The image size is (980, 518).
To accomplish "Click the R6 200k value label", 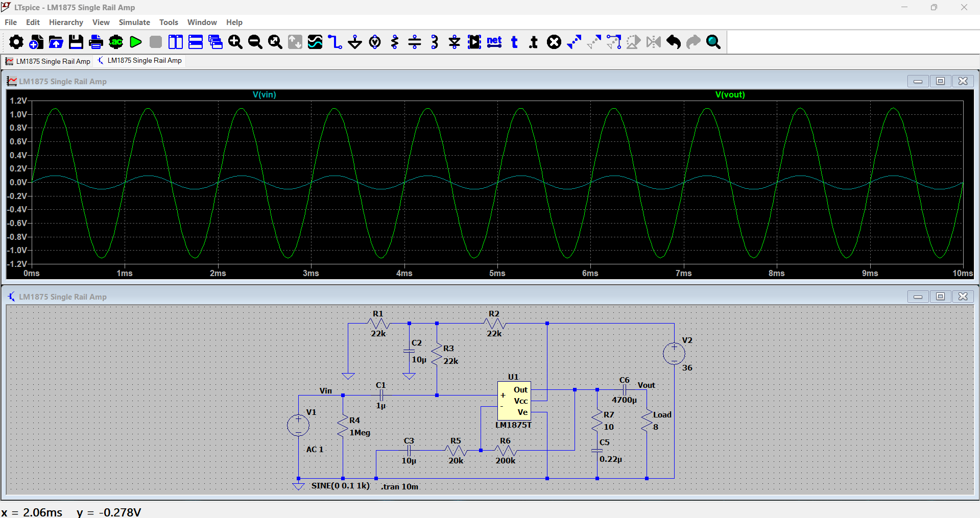I will click(x=506, y=461).
